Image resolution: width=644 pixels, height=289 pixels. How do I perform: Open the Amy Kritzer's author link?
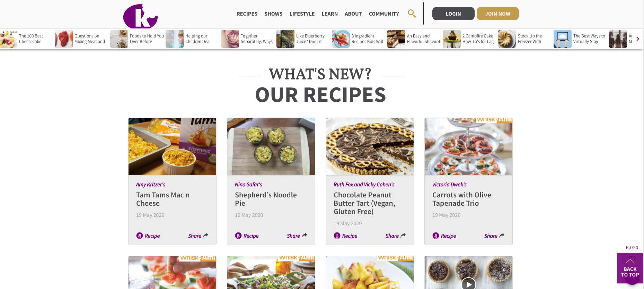point(151,185)
